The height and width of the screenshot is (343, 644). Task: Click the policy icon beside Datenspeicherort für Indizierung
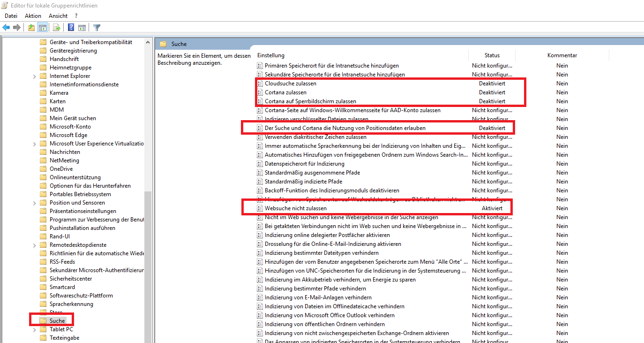click(x=260, y=164)
